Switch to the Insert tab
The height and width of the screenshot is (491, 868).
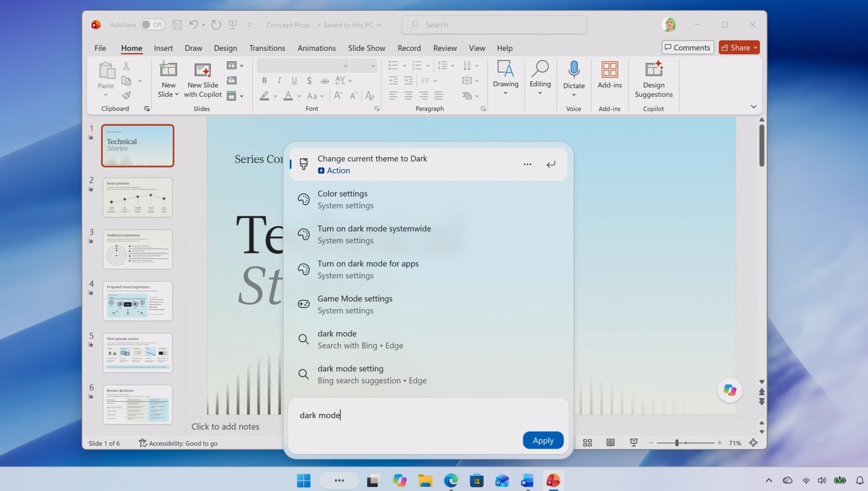click(163, 48)
